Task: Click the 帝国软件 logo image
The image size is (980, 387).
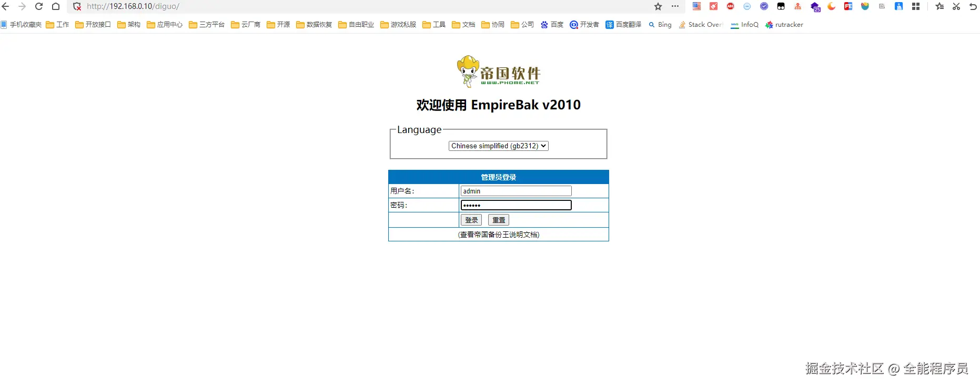Action: 498,71
